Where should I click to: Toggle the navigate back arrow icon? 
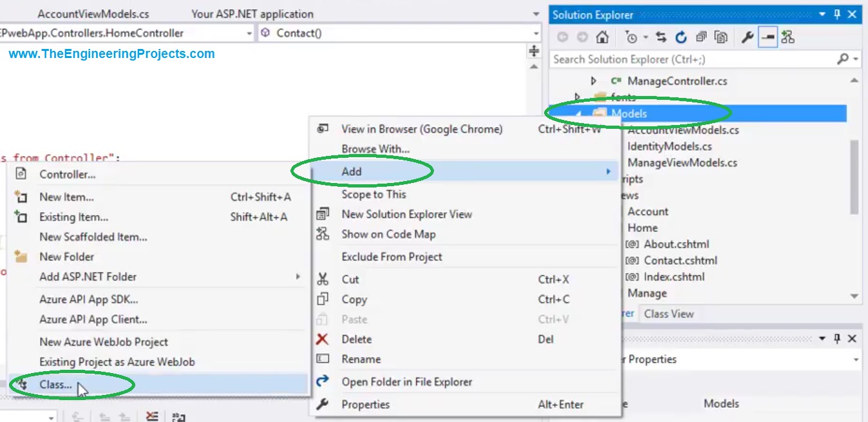(562, 37)
